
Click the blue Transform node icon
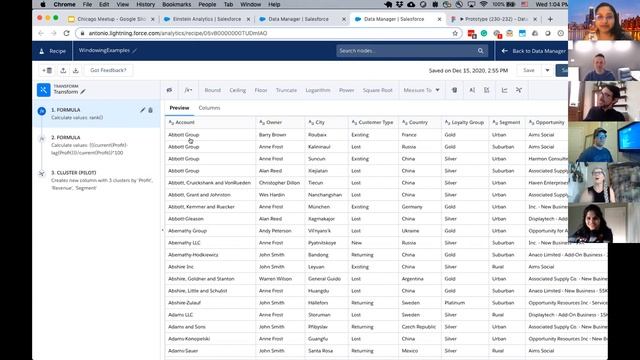pyautogui.click(x=44, y=90)
